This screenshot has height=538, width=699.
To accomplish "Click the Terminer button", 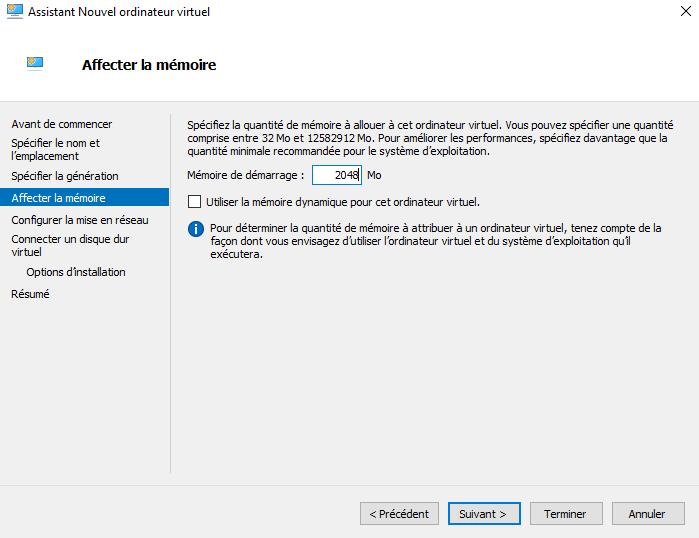I will tap(565, 514).
